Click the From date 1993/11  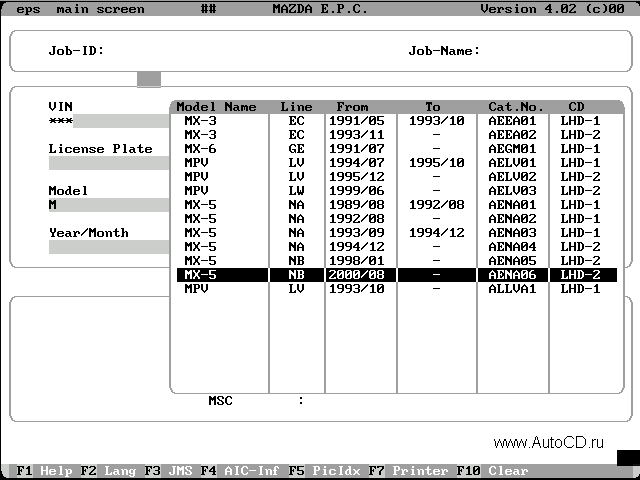(x=357, y=135)
